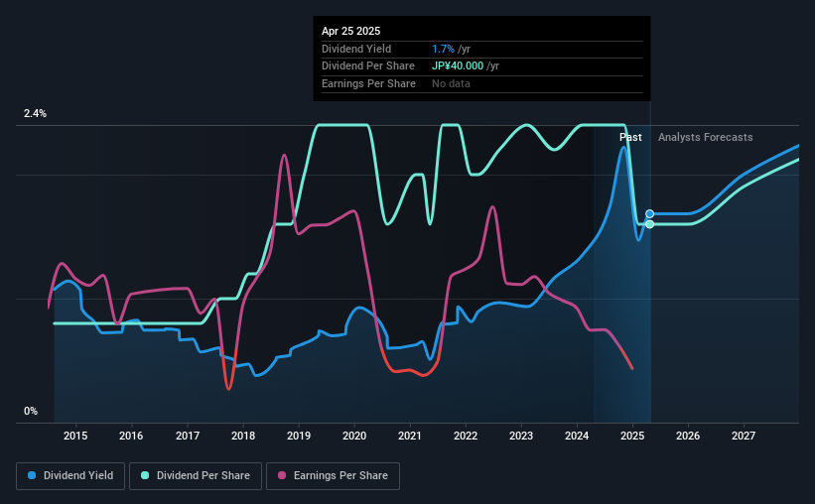
Task: Toggle the Earnings Per Share legend series
Action: click(333, 476)
